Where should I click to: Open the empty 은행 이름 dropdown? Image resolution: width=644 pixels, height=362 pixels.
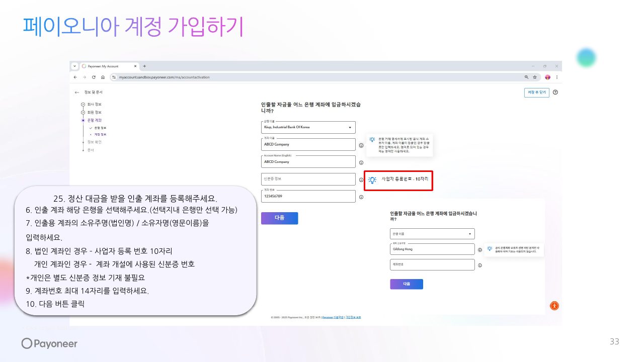pos(432,234)
